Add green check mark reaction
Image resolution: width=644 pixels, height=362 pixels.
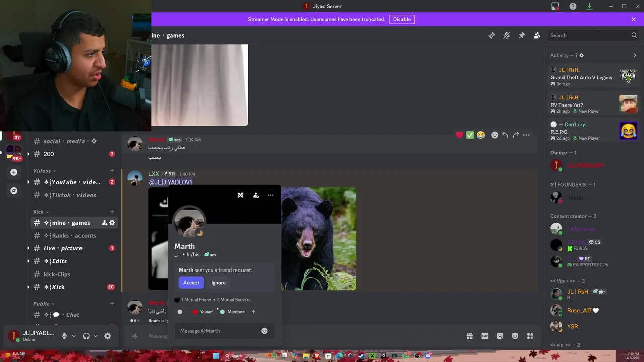pyautogui.click(x=470, y=135)
